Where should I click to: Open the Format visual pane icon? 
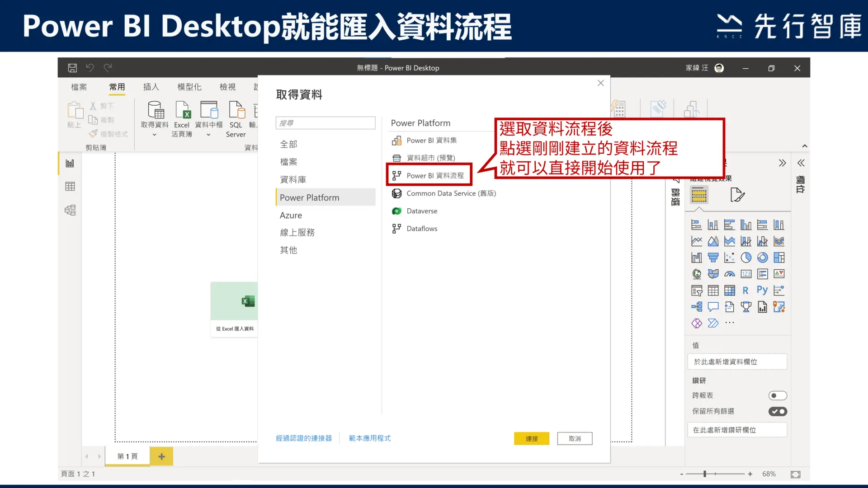737,195
